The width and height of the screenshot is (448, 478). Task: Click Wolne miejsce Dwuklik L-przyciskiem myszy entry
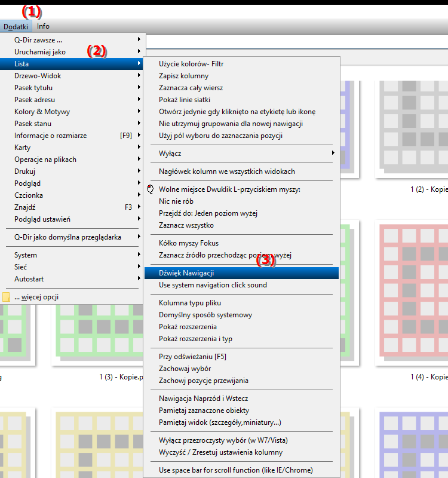(241, 189)
